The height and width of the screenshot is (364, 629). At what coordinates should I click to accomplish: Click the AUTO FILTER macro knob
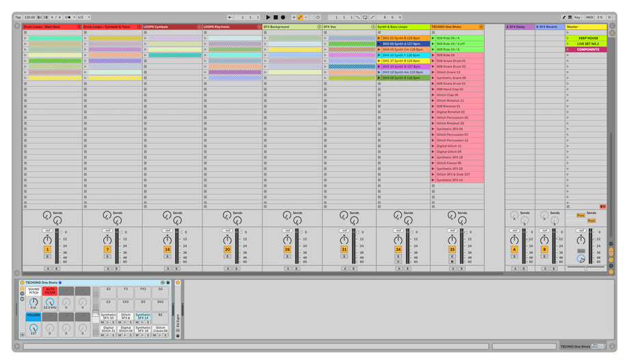click(x=50, y=301)
